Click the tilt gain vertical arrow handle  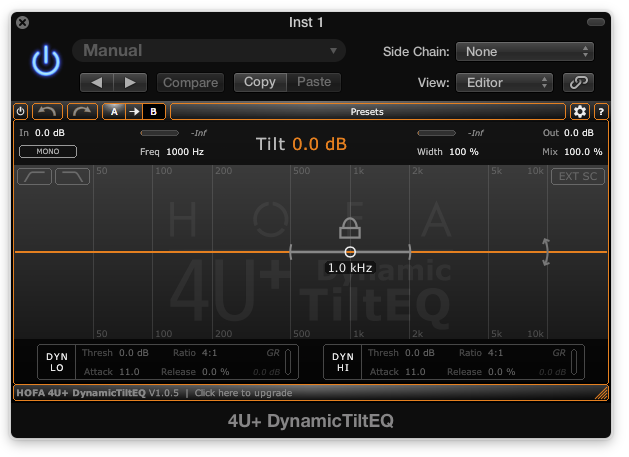click(546, 252)
